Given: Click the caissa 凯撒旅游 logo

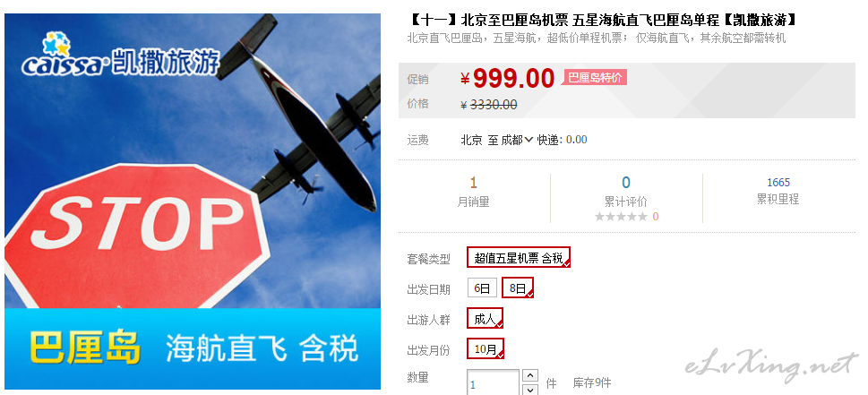Looking at the screenshot, I should pyautogui.click(x=120, y=55).
